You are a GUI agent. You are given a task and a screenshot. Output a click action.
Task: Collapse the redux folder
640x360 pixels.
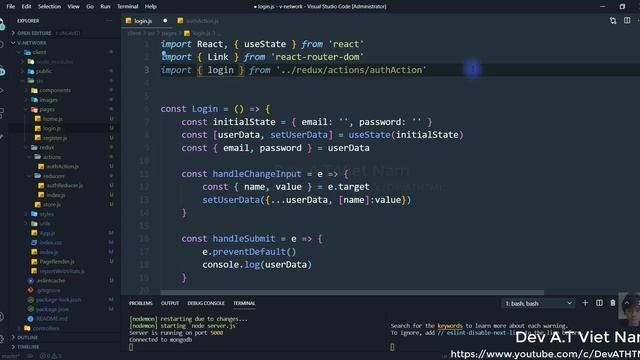[x=47, y=147]
